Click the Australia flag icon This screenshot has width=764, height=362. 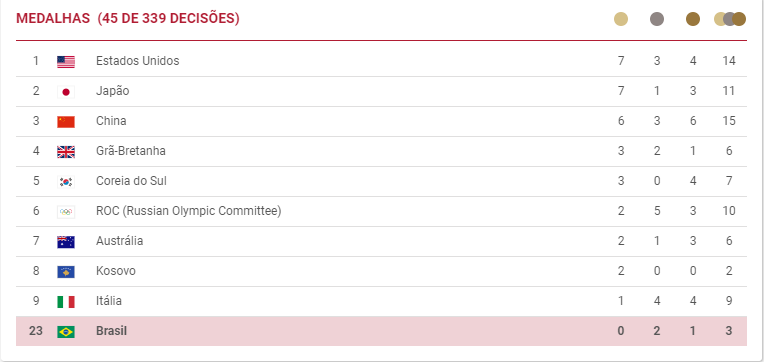tap(66, 242)
